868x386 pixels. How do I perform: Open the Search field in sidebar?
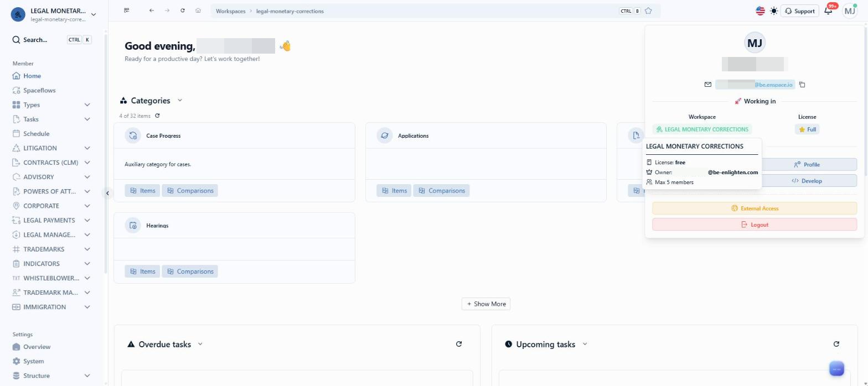[51, 40]
